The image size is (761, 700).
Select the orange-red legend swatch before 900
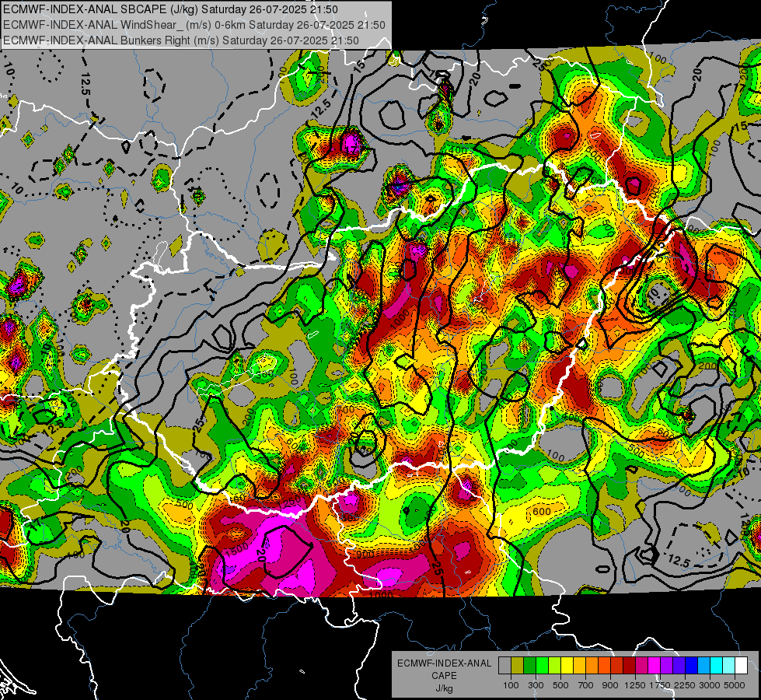pos(604,666)
